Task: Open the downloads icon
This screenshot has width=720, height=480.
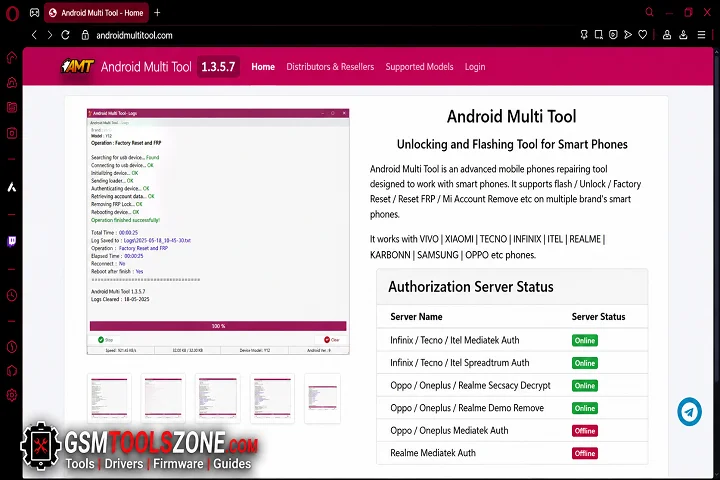Action: click(683, 35)
